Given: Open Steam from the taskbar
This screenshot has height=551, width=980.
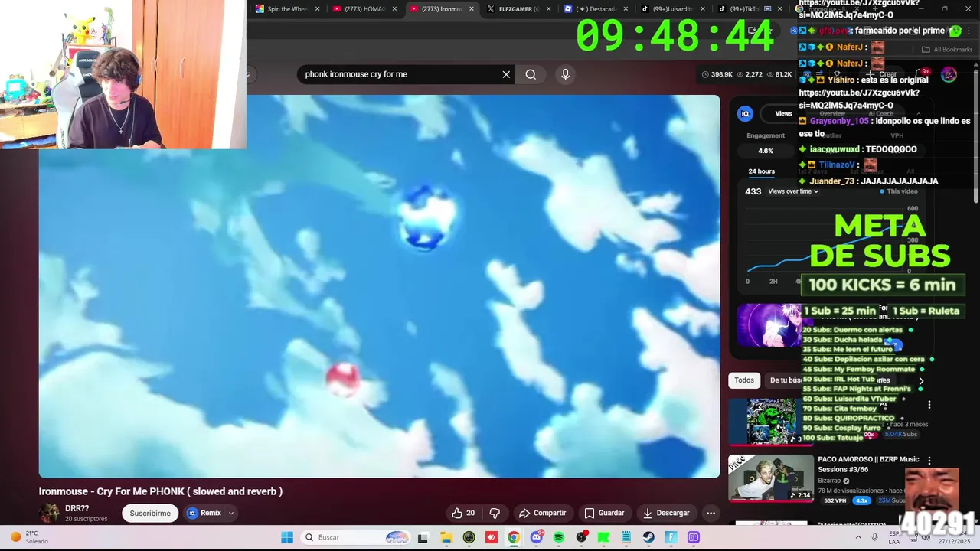Looking at the screenshot, I should pos(648,537).
